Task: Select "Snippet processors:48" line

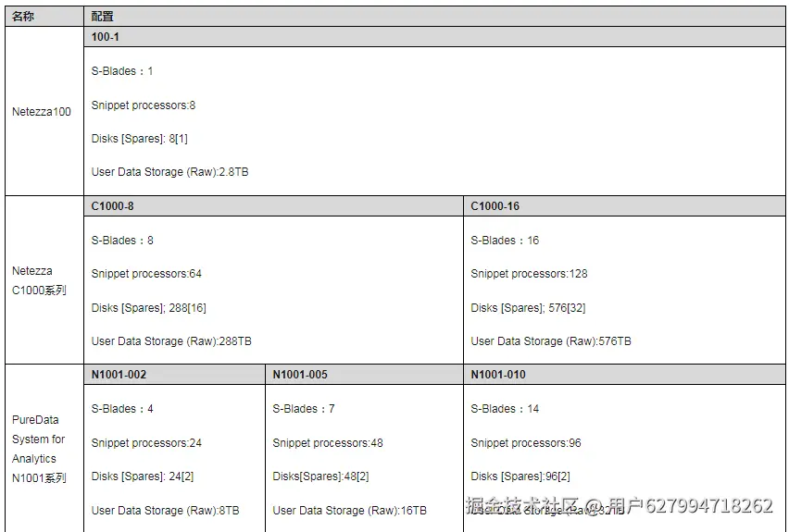Action: click(x=328, y=443)
